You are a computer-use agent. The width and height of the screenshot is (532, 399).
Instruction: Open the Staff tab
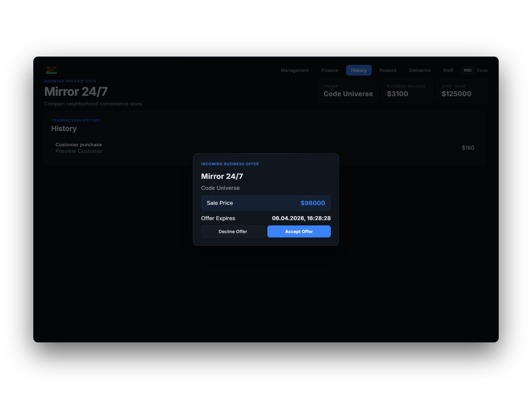(448, 70)
